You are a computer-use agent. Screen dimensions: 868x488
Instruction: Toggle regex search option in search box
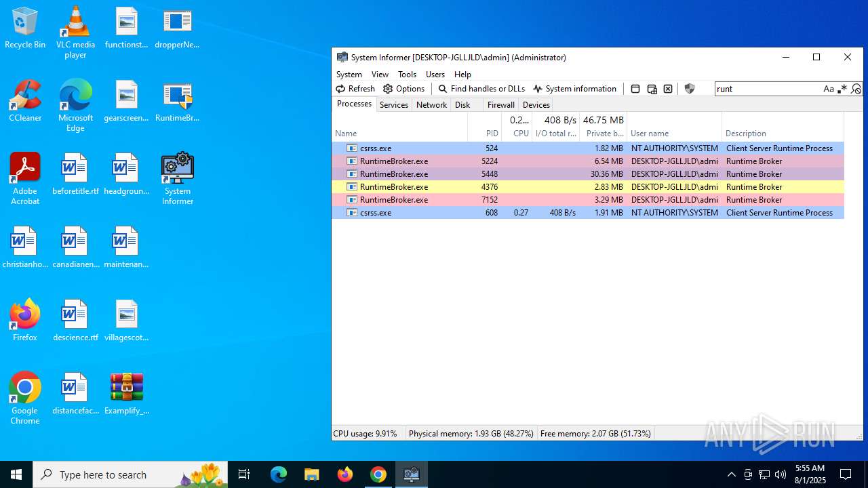tap(842, 89)
